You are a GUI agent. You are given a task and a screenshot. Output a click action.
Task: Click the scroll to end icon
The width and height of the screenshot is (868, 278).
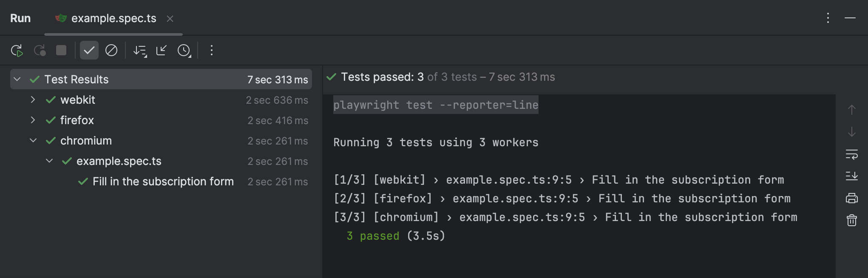coord(851,176)
